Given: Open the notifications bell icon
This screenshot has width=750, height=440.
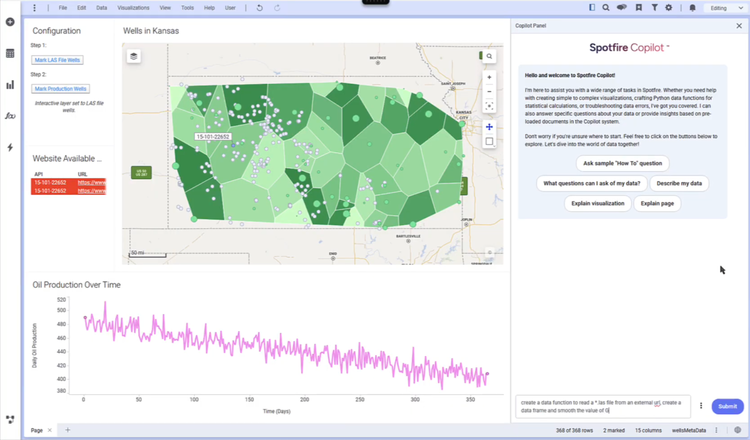Looking at the screenshot, I should [x=692, y=8].
